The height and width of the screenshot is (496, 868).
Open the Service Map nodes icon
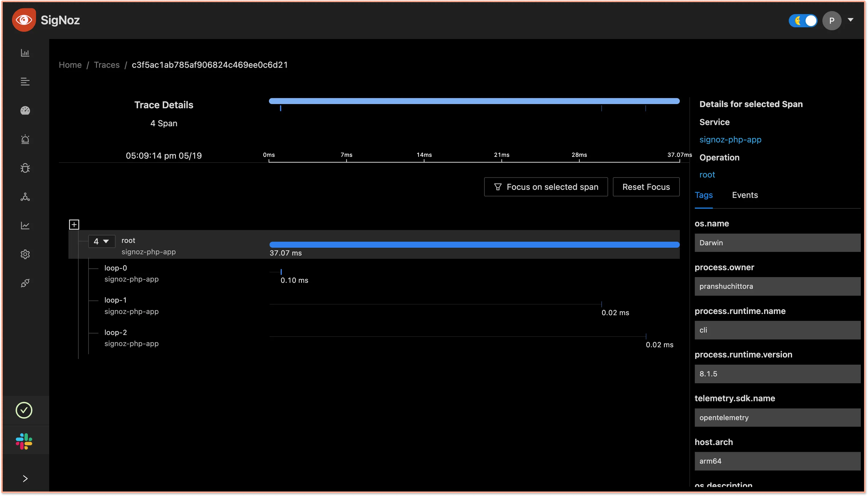(x=25, y=197)
